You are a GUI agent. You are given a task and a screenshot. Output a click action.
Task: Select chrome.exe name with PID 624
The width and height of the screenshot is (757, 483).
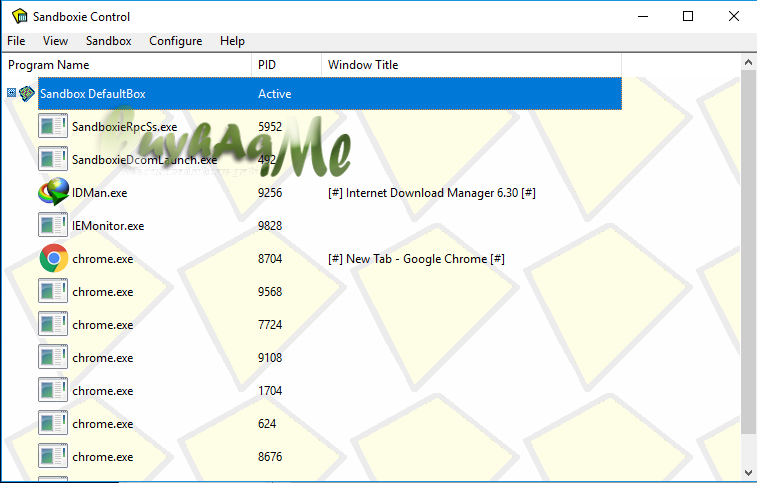click(103, 424)
